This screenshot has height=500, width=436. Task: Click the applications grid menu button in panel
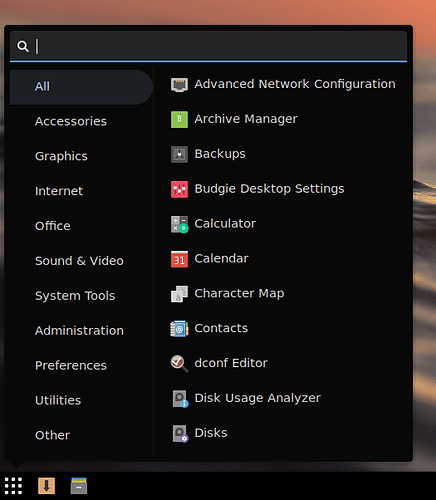[x=13, y=486]
